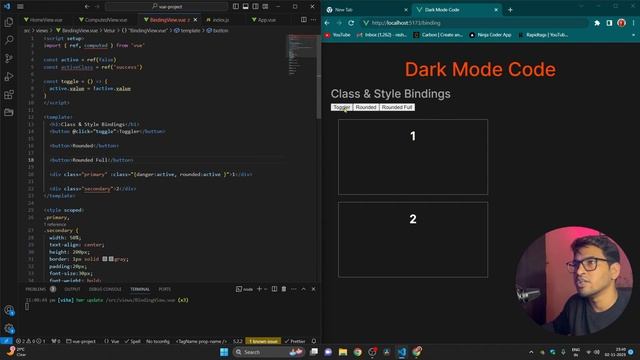Click the Vue language mode indicator
The width and height of the screenshot is (640, 360).
(x=111, y=341)
